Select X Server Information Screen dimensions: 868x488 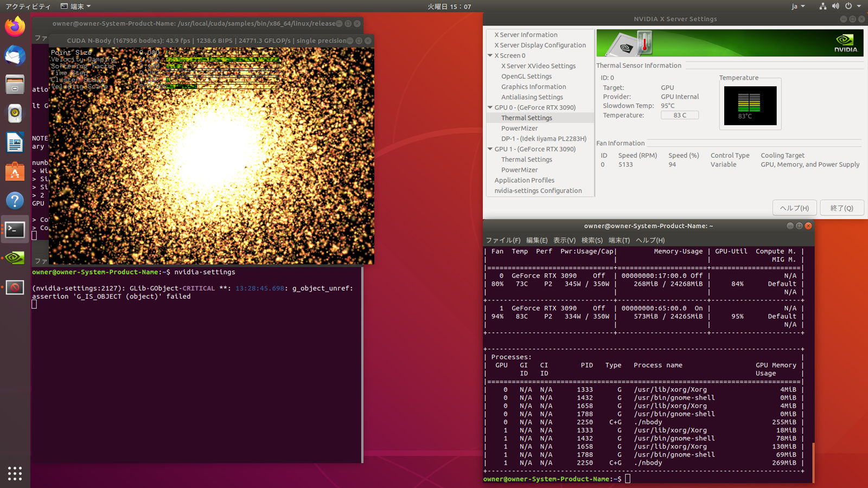(526, 35)
